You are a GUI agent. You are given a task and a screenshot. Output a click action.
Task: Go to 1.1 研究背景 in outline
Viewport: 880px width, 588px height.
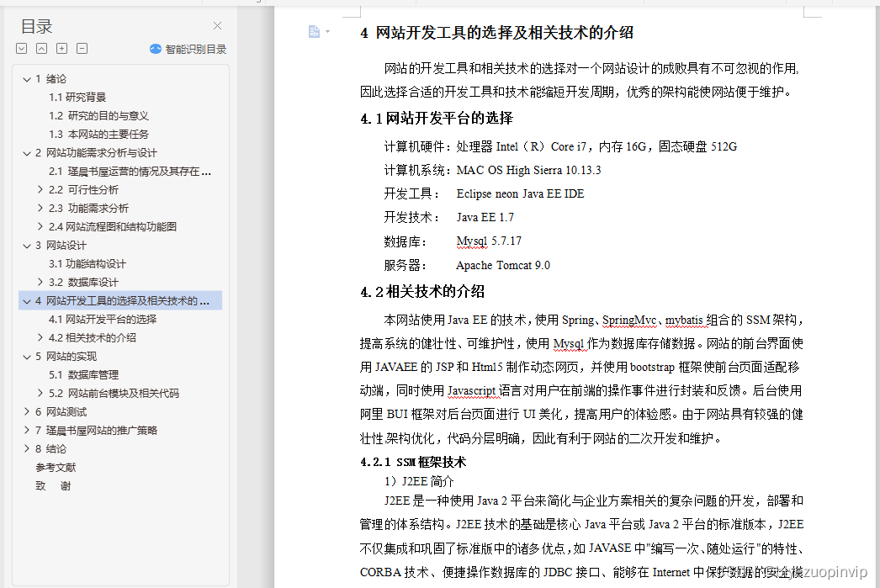click(x=77, y=97)
